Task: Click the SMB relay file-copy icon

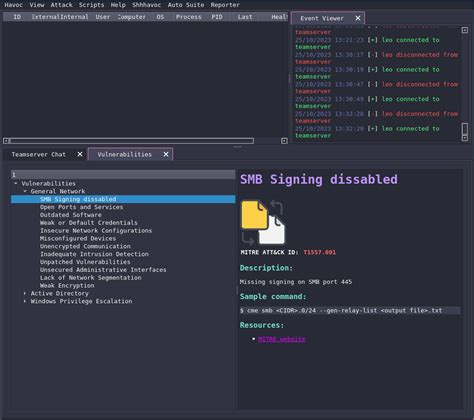Action: (263, 222)
